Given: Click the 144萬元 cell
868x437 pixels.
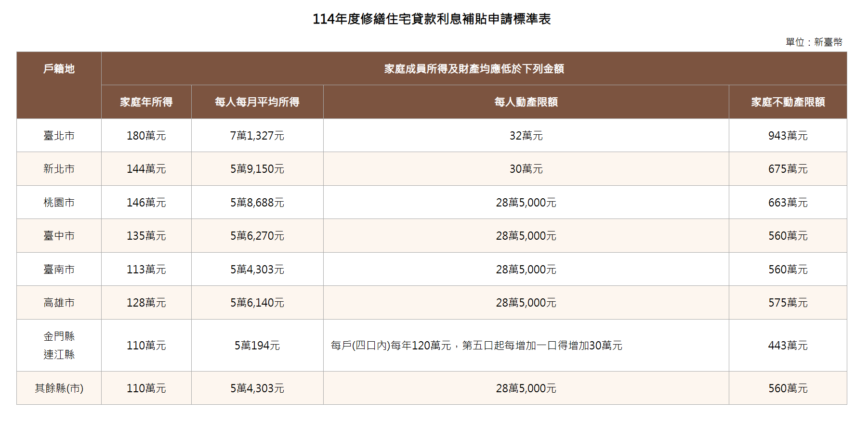Looking at the screenshot, I should pos(146,169).
